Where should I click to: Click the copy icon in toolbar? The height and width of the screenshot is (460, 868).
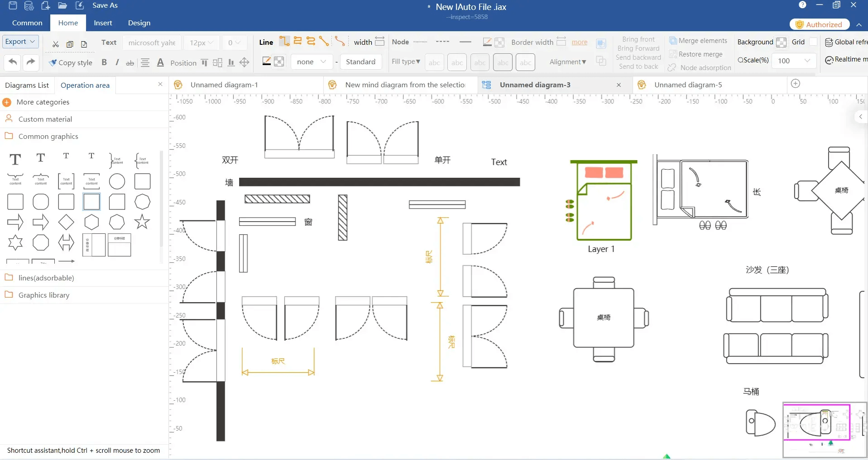click(70, 44)
